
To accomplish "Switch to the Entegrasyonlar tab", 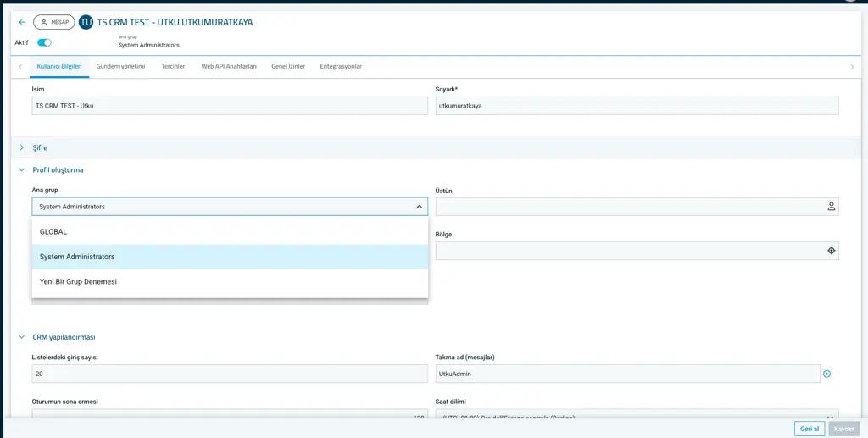I will point(341,66).
